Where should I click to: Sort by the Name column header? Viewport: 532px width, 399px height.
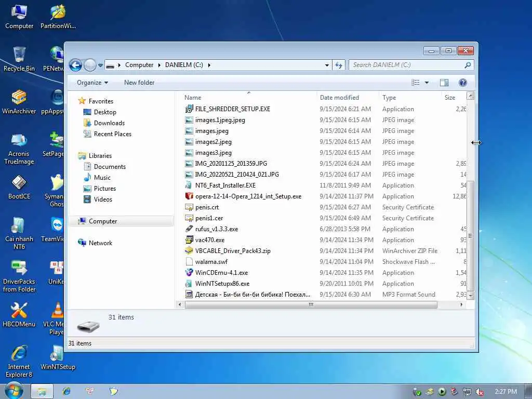249,97
